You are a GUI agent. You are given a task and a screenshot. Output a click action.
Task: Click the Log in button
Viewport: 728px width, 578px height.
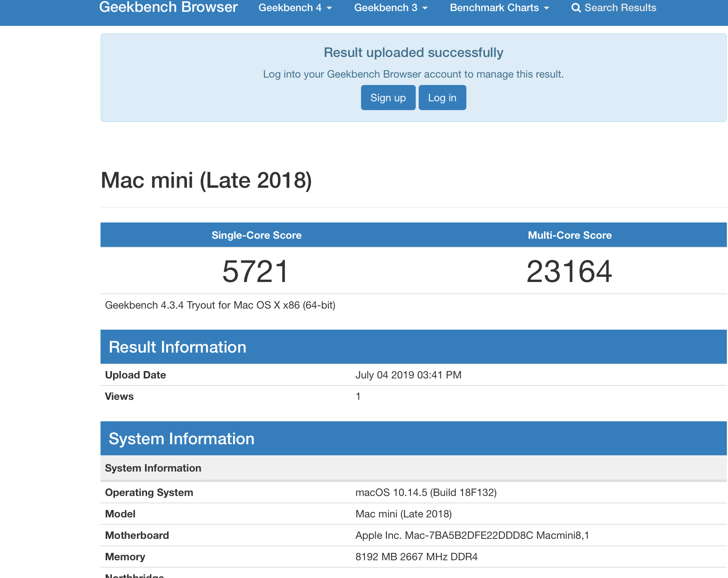442,98
